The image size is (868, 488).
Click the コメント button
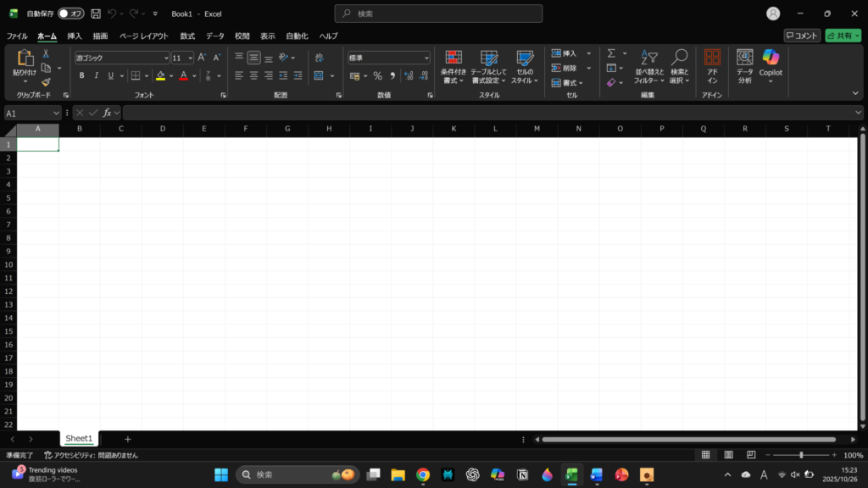pos(801,36)
